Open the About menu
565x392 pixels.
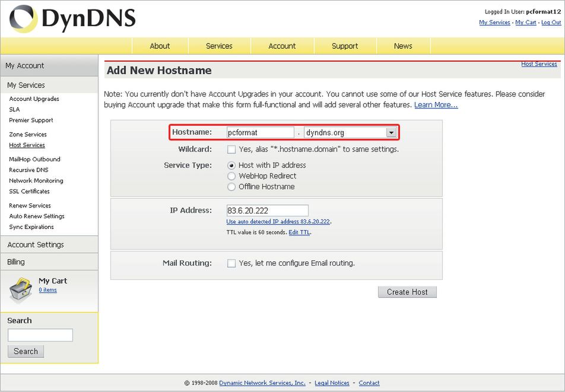tap(160, 46)
